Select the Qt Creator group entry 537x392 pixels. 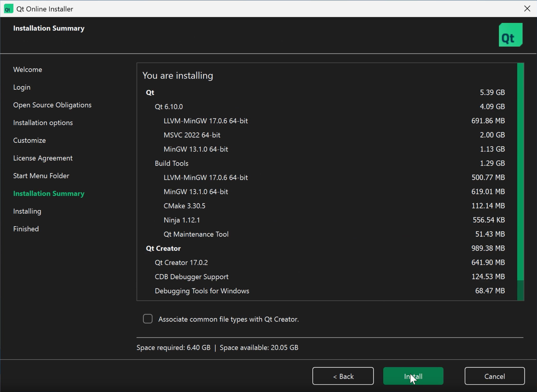pos(163,248)
